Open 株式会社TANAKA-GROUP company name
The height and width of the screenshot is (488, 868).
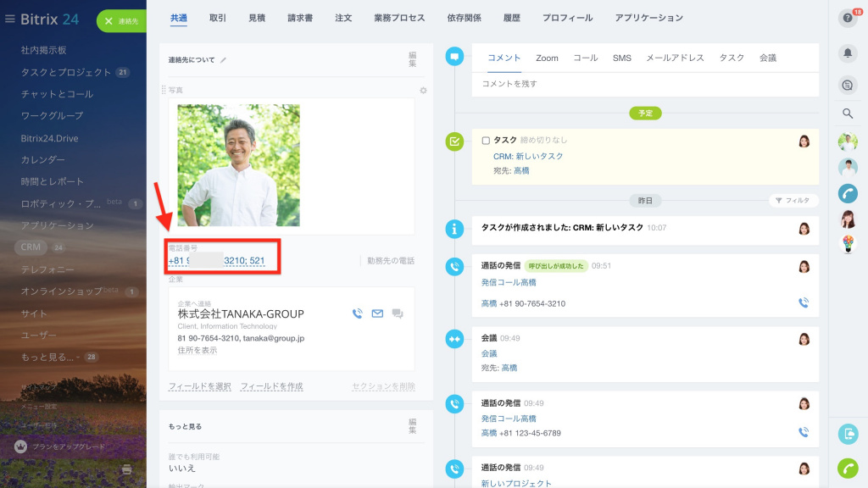[x=241, y=313]
